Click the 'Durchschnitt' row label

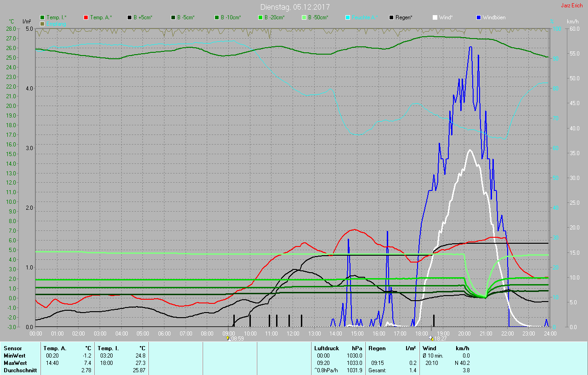(x=20, y=370)
